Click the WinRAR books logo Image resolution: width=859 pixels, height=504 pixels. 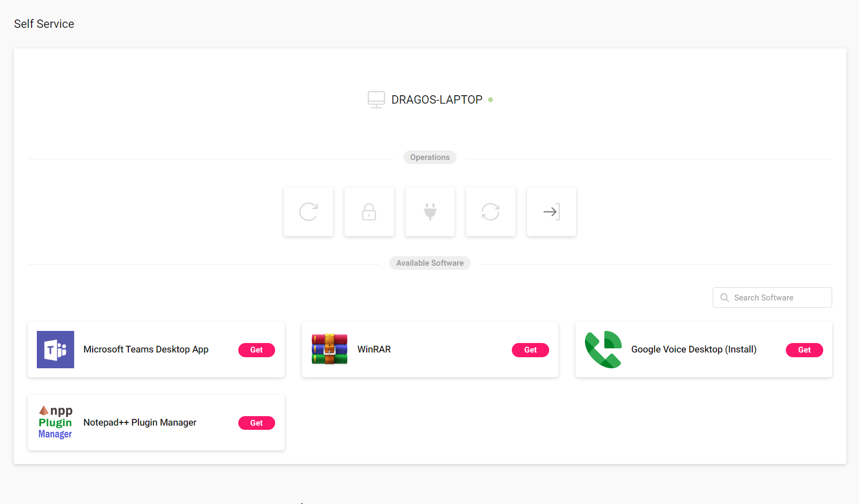pos(329,349)
